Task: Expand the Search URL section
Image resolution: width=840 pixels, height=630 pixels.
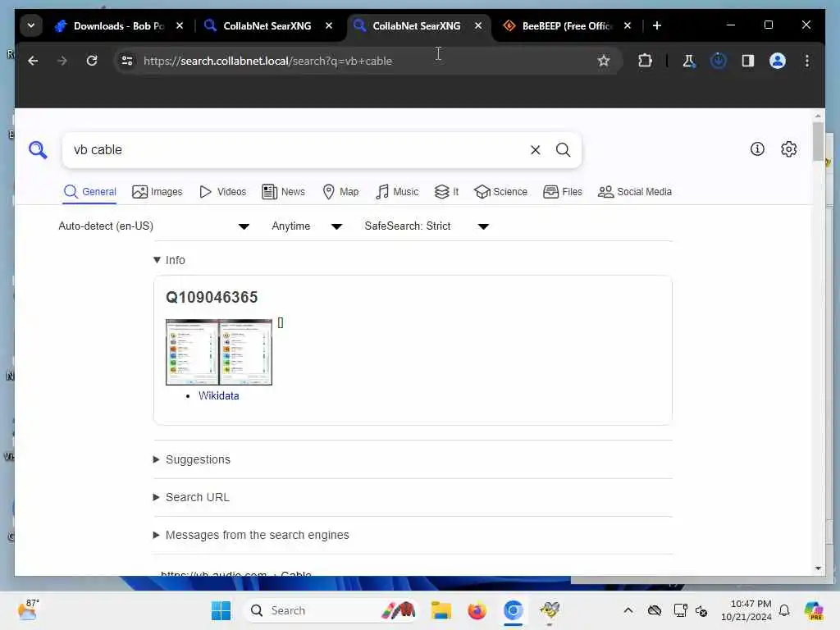Action: [191, 497]
